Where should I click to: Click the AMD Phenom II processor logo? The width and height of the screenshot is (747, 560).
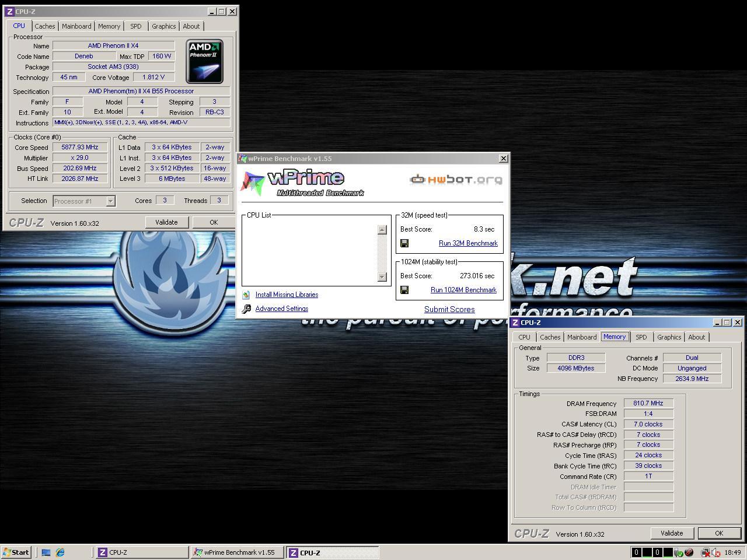204,61
